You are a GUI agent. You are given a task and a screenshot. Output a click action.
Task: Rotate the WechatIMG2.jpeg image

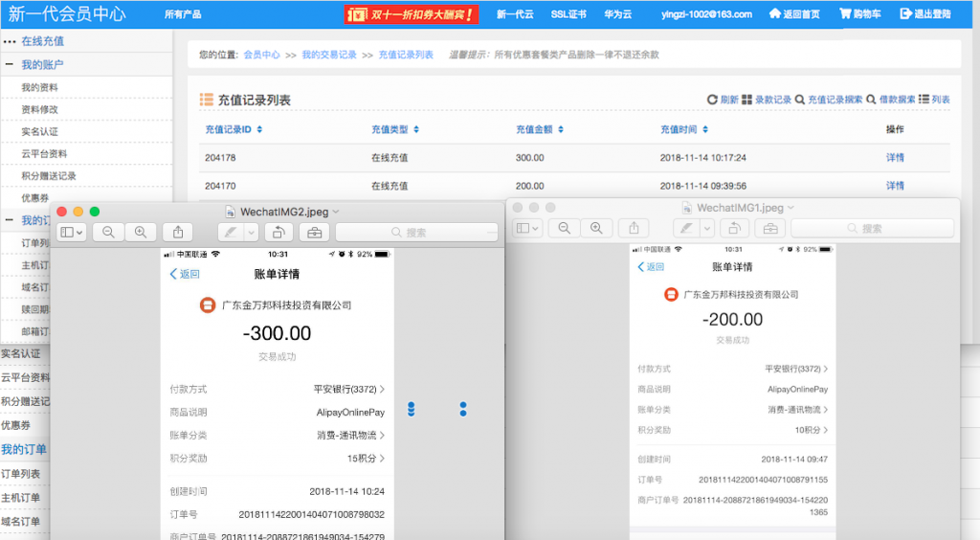(278, 232)
